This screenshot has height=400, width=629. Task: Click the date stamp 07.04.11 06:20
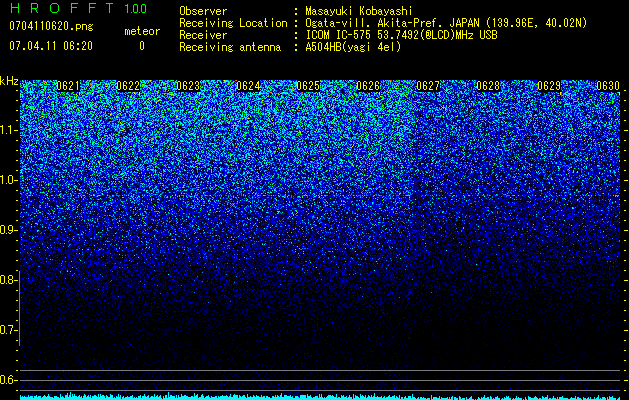coord(51,46)
